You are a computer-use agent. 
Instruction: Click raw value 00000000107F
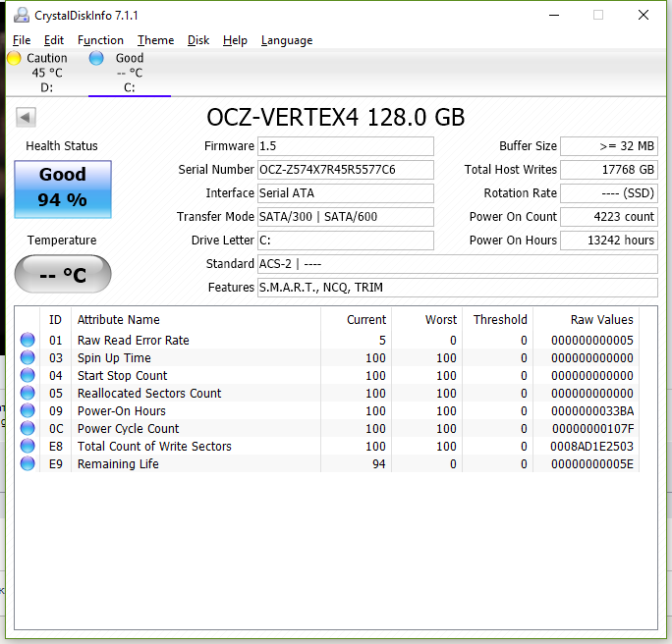(593, 428)
